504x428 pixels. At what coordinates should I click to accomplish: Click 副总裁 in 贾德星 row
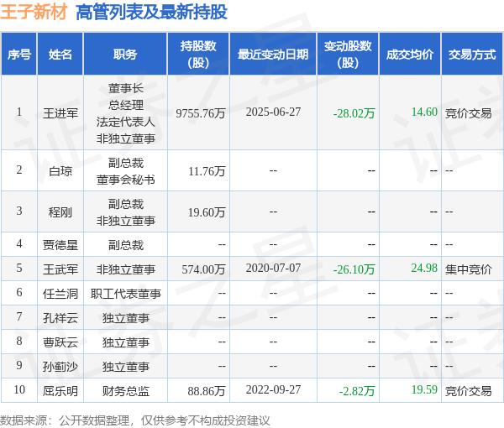coord(126,245)
